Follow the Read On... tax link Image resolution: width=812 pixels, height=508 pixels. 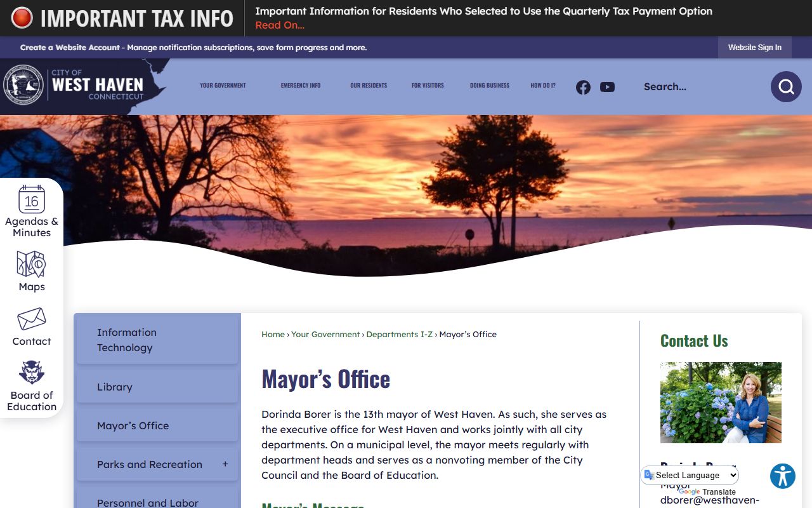click(x=280, y=25)
